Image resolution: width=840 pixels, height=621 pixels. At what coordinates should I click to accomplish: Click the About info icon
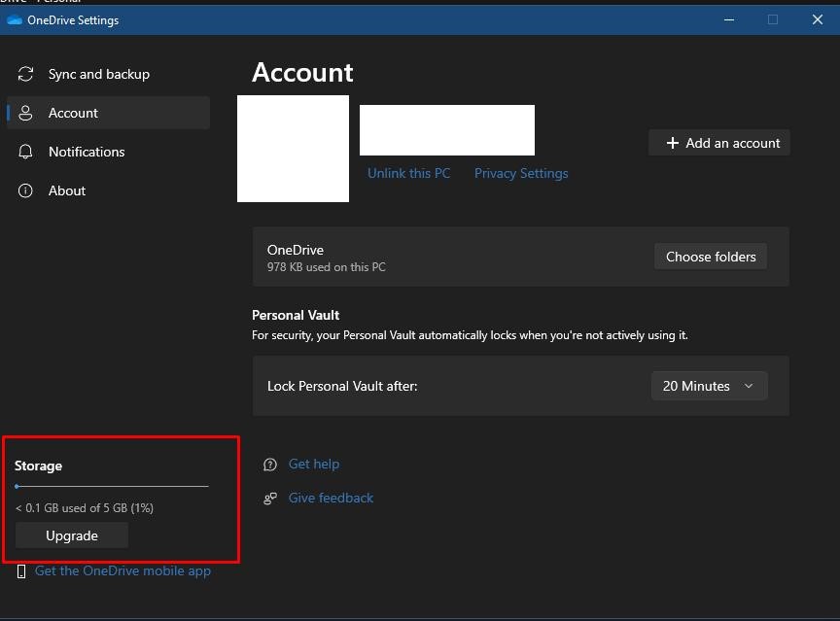[x=24, y=190]
